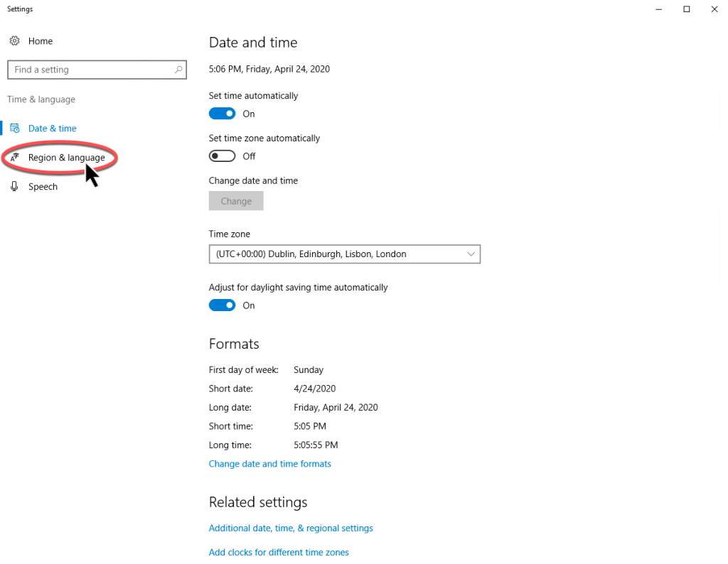This screenshot has width=728, height=564.
Task: Open Change date and time formats link
Action: pos(269,464)
